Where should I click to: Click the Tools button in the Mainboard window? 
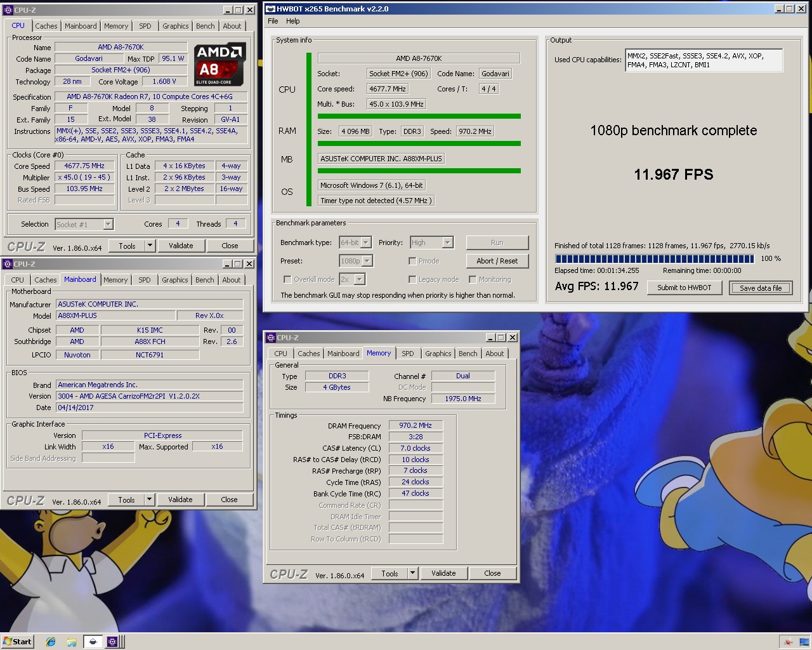126,500
